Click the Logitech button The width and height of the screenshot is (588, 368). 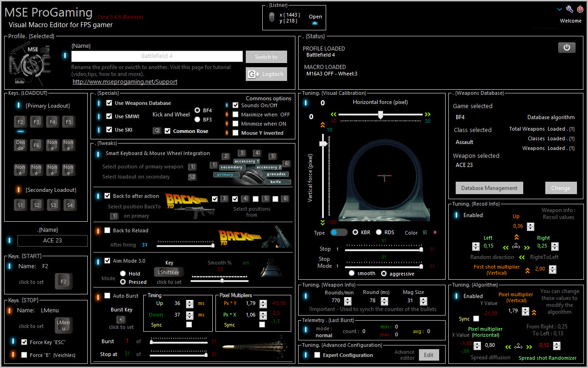pos(266,74)
